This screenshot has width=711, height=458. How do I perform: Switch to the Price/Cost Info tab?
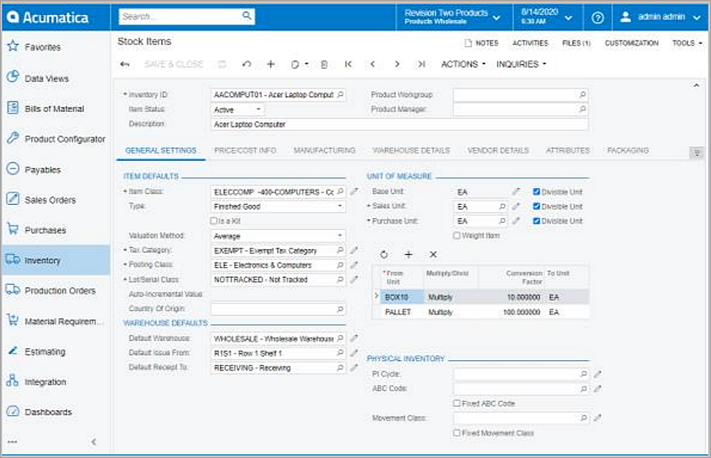tap(247, 150)
